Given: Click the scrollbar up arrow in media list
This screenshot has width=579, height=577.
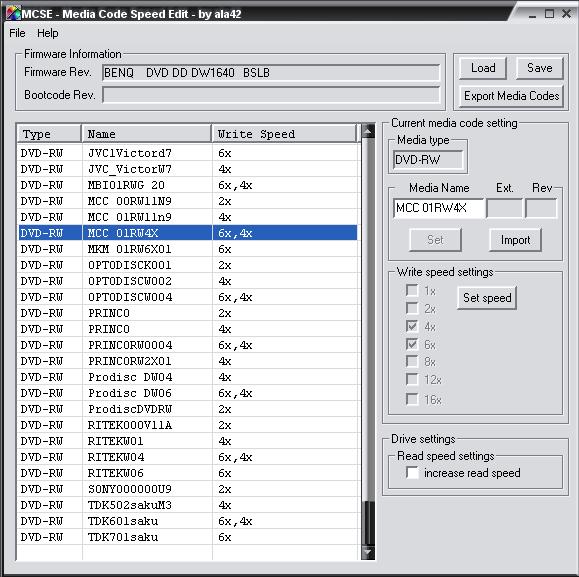Looking at the screenshot, I should (368, 131).
